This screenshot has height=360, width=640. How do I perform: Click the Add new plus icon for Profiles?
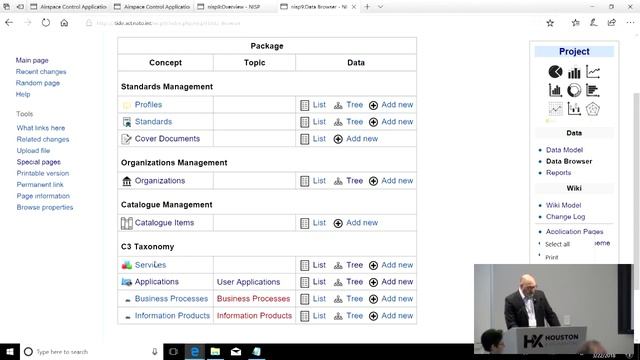point(373,105)
